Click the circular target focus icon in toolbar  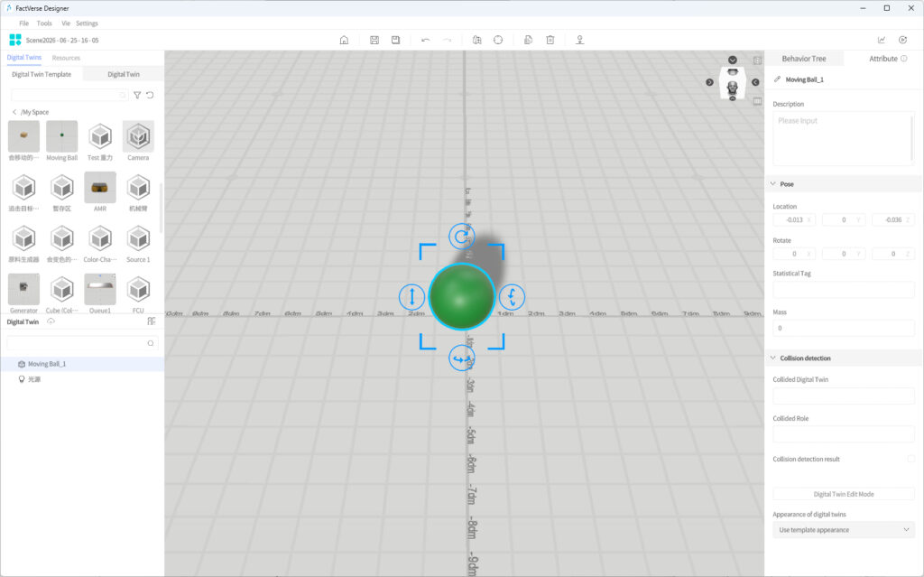(498, 40)
